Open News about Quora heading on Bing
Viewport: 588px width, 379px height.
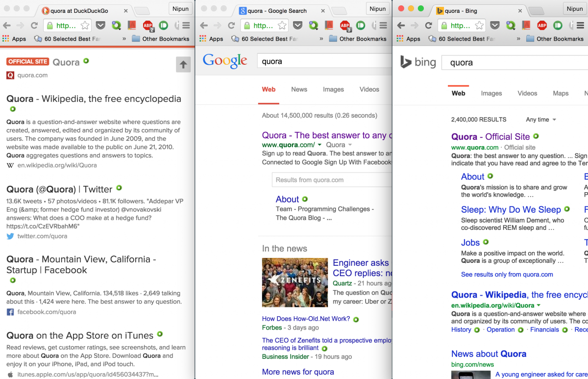coord(489,354)
